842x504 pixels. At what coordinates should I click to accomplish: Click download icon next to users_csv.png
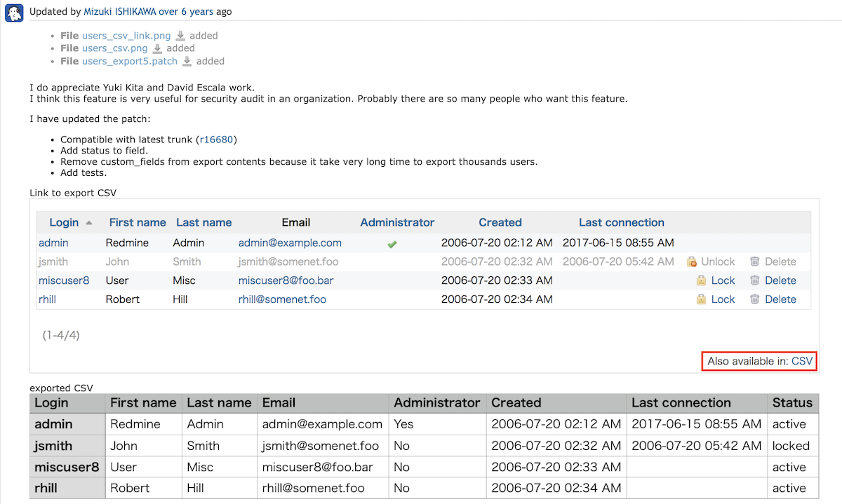[x=158, y=48]
